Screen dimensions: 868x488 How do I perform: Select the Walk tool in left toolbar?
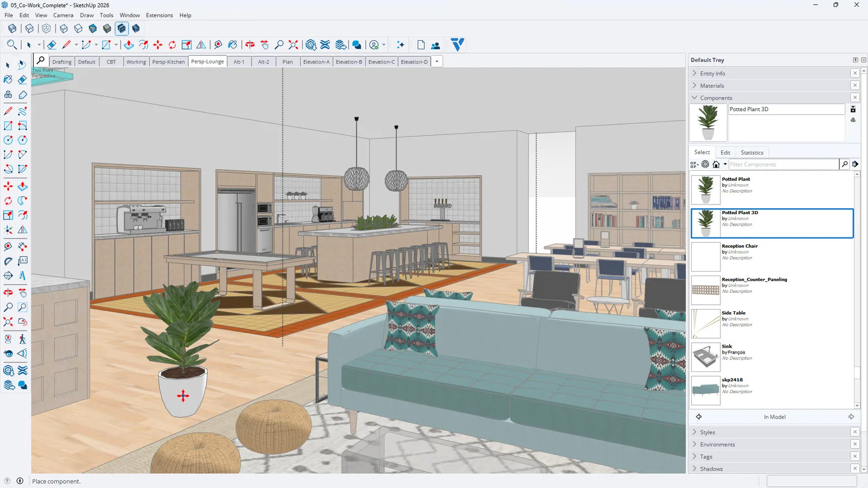pyautogui.click(x=22, y=339)
